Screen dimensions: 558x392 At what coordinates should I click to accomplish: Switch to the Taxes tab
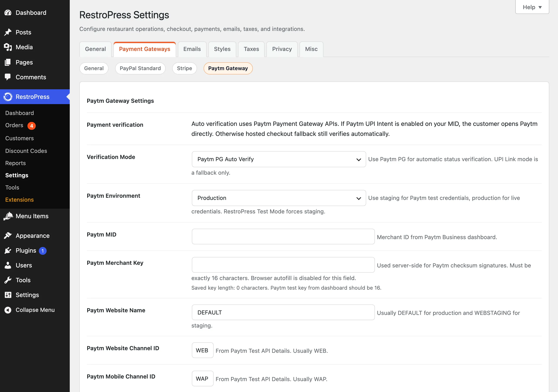coord(251,49)
